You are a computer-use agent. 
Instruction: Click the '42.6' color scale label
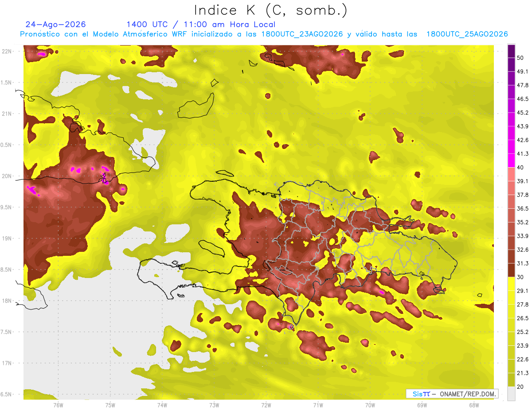(522, 140)
